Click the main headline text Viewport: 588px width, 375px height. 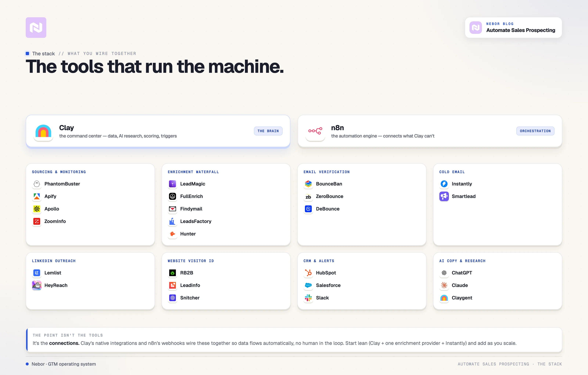click(155, 66)
